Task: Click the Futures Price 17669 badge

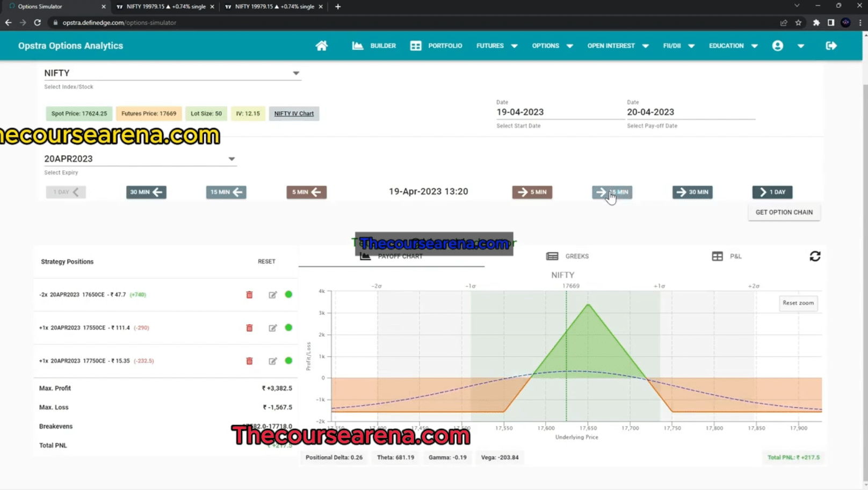Action: tap(149, 113)
